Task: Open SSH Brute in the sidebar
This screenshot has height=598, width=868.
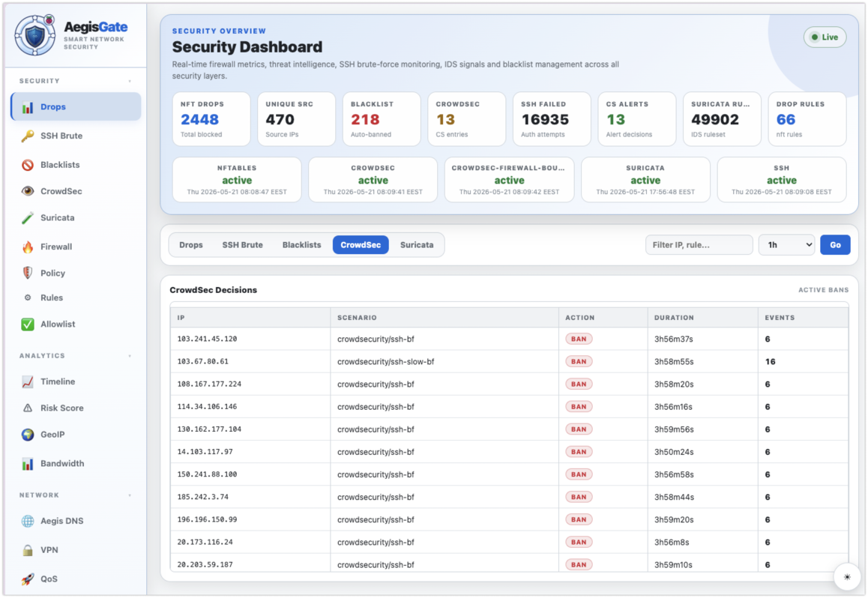Action: [76, 136]
